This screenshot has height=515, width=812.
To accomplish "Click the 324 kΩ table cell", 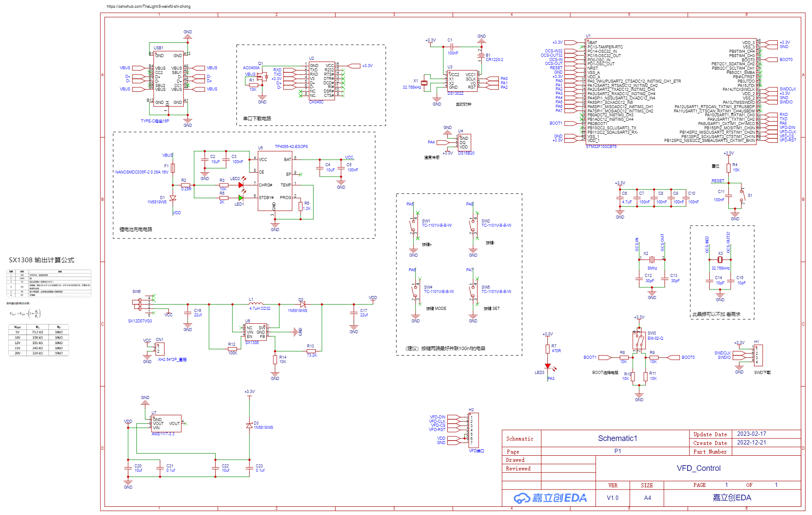I will [x=38, y=353].
